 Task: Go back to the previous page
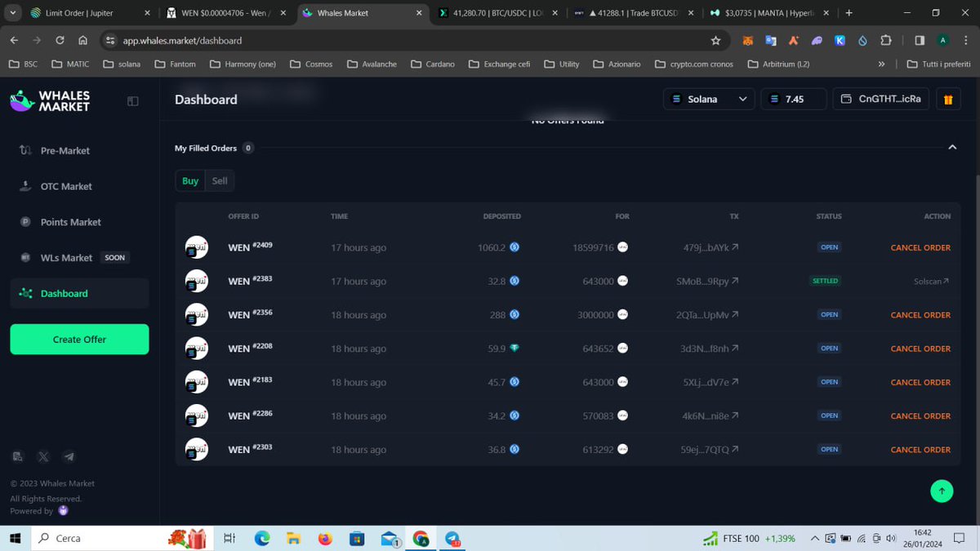(x=14, y=40)
